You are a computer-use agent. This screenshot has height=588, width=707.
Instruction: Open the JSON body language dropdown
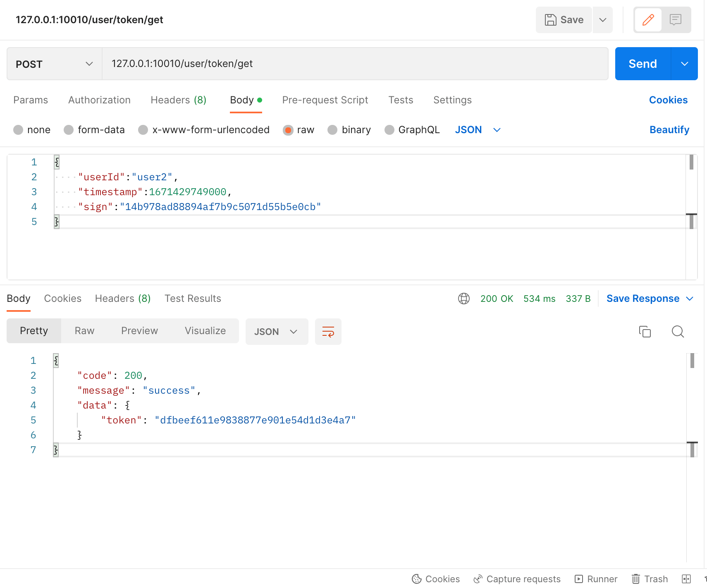click(478, 129)
